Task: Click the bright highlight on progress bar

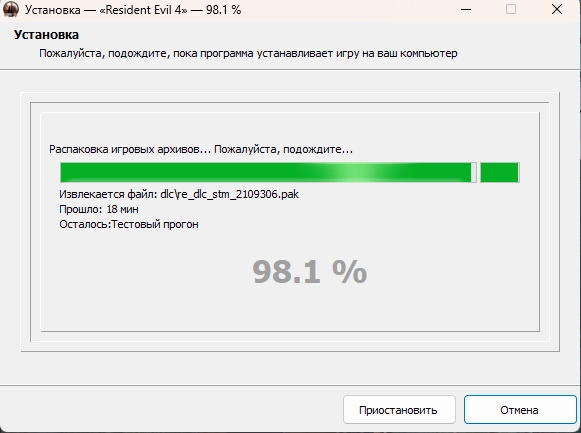Action: pos(352,172)
